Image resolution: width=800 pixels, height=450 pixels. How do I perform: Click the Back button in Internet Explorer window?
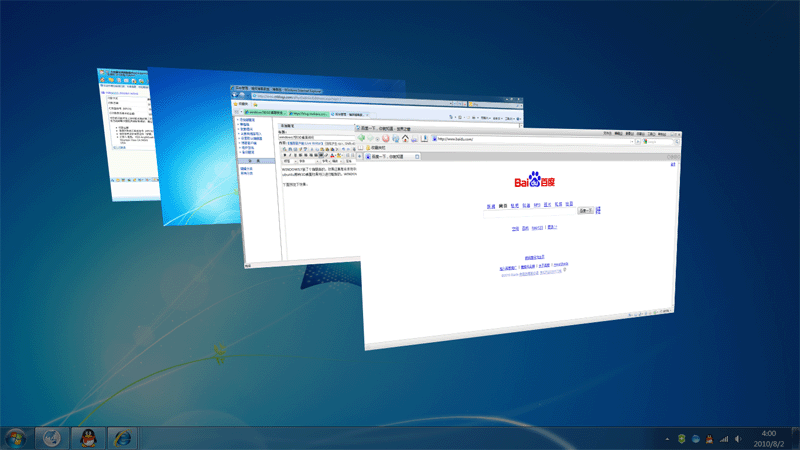tap(235, 94)
